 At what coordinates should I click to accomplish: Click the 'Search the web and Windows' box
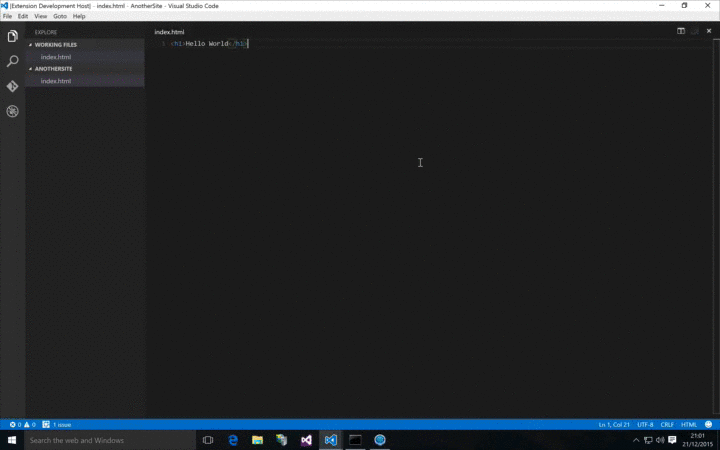pyautogui.click(x=110, y=440)
